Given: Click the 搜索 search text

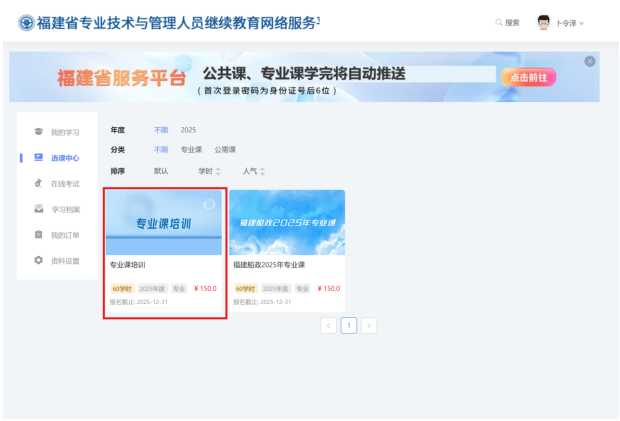Looking at the screenshot, I should click(x=512, y=23).
